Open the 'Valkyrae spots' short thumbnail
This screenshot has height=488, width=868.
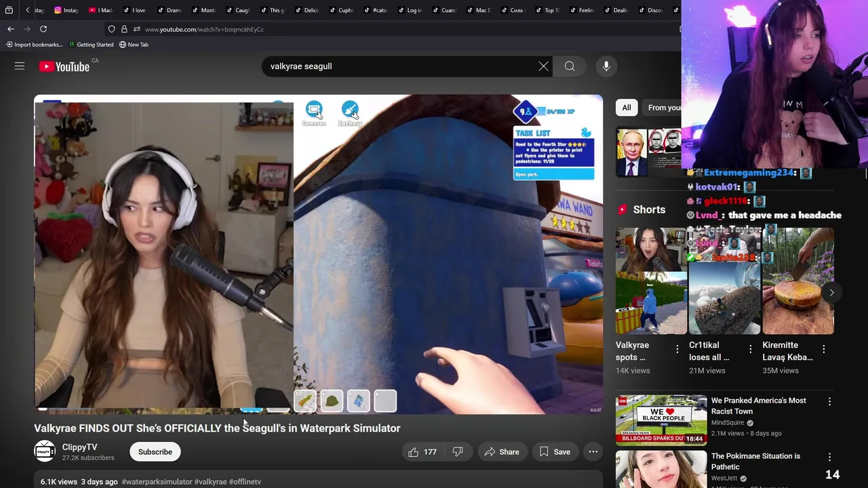coord(651,281)
